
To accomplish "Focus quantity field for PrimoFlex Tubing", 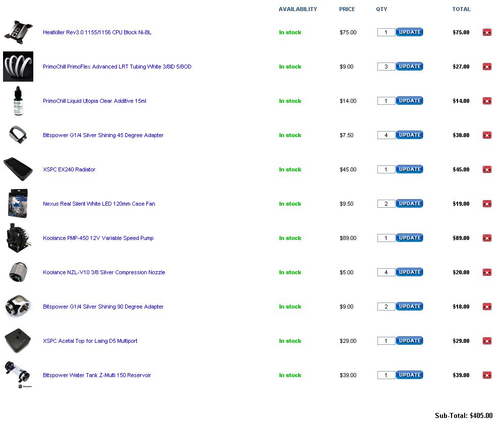I will (x=386, y=67).
